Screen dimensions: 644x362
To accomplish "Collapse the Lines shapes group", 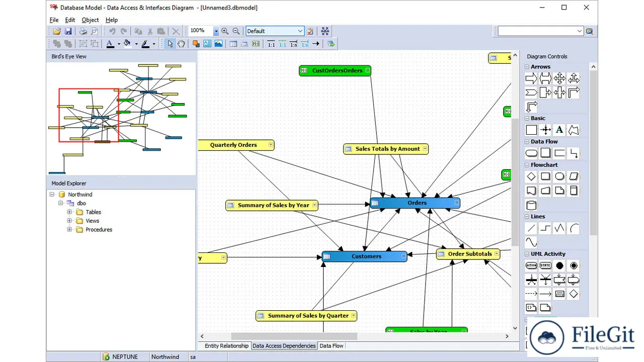I will tap(527, 217).
